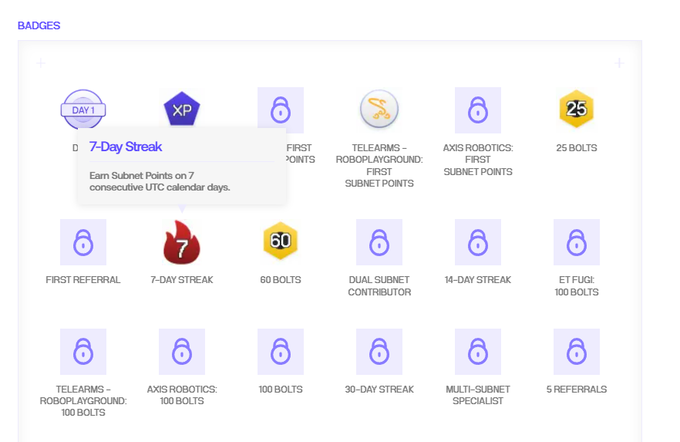Select the locked 100 Bolts badge icon
This screenshot has height=442, width=680.
coord(281,351)
